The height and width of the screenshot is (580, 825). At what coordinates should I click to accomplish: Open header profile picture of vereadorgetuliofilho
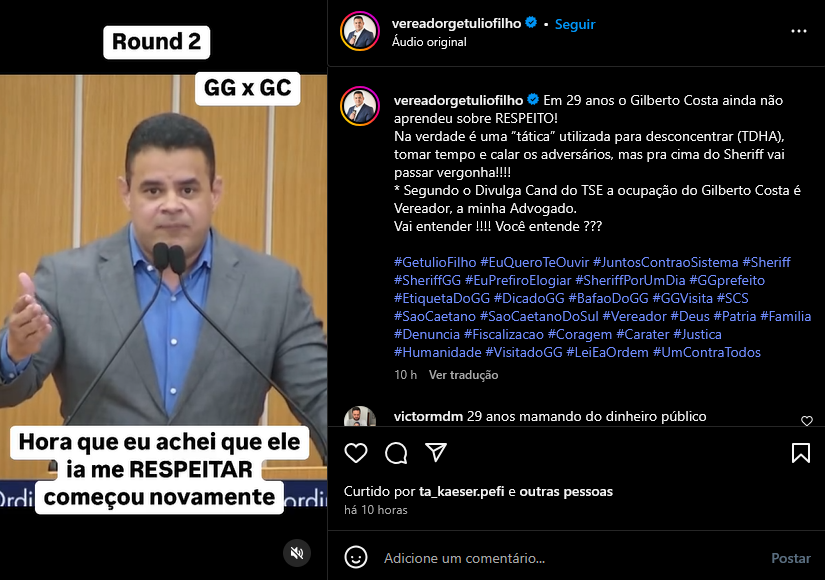[360, 31]
